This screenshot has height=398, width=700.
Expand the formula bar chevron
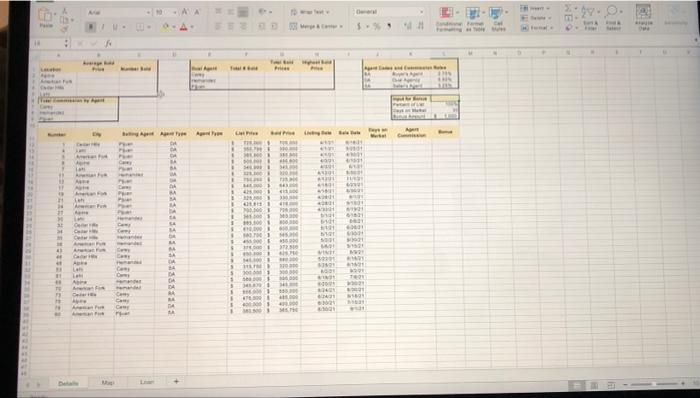coord(696,41)
